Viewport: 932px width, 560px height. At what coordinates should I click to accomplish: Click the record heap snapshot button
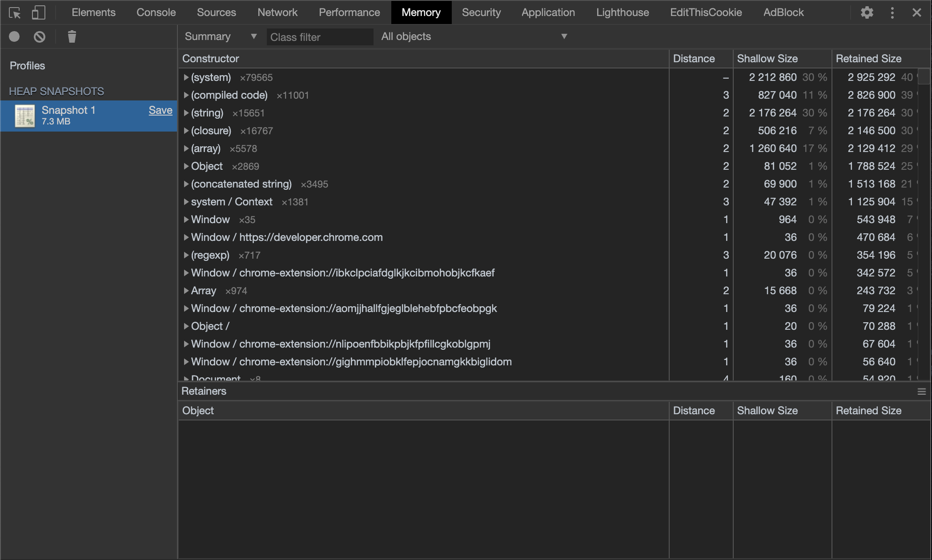14,36
